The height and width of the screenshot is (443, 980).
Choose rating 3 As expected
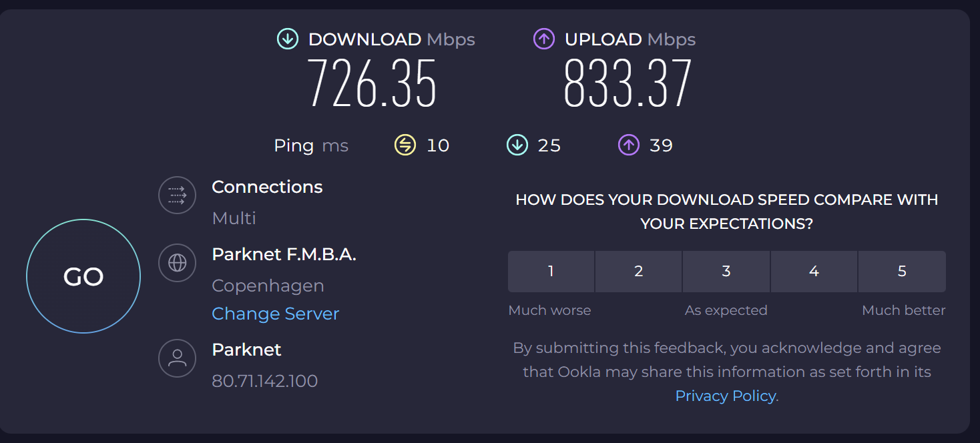click(726, 272)
